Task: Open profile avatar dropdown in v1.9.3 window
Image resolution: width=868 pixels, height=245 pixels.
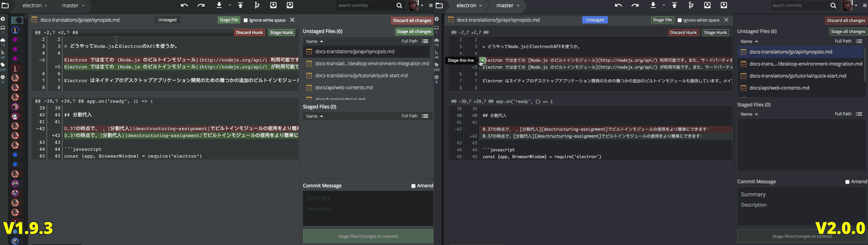Action: tap(416, 5)
